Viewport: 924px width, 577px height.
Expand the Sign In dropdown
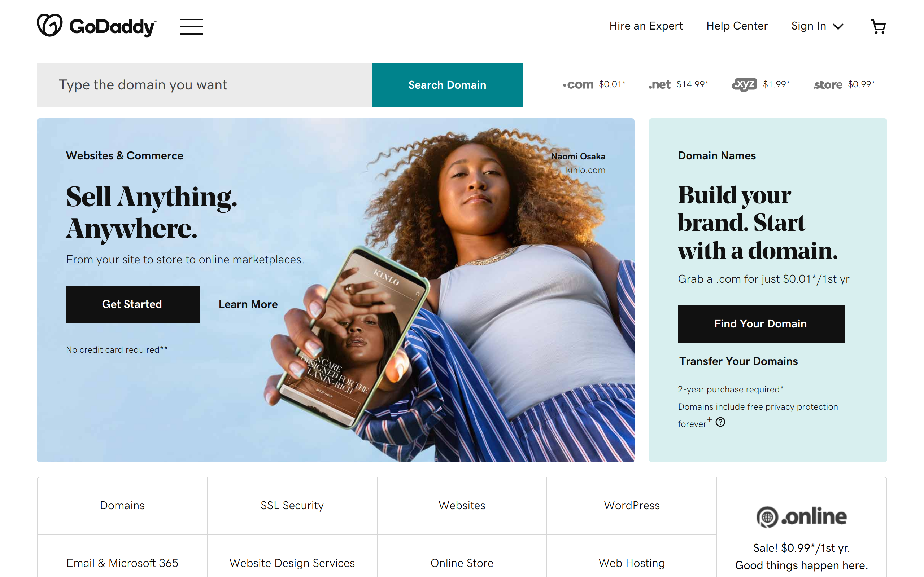[x=817, y=26]
